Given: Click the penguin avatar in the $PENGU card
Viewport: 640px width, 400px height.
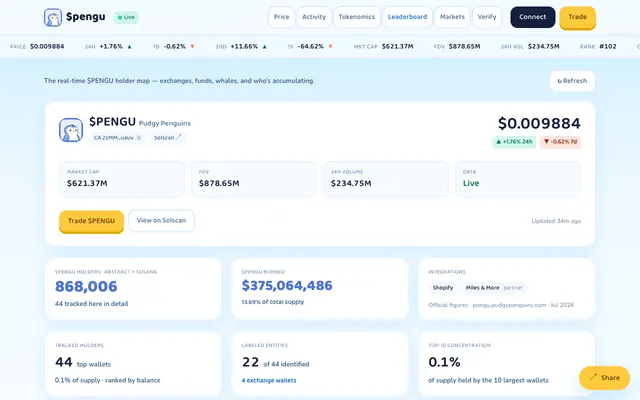Looking at the screenshot, I should pyautogui.click(x=71, y=130).
